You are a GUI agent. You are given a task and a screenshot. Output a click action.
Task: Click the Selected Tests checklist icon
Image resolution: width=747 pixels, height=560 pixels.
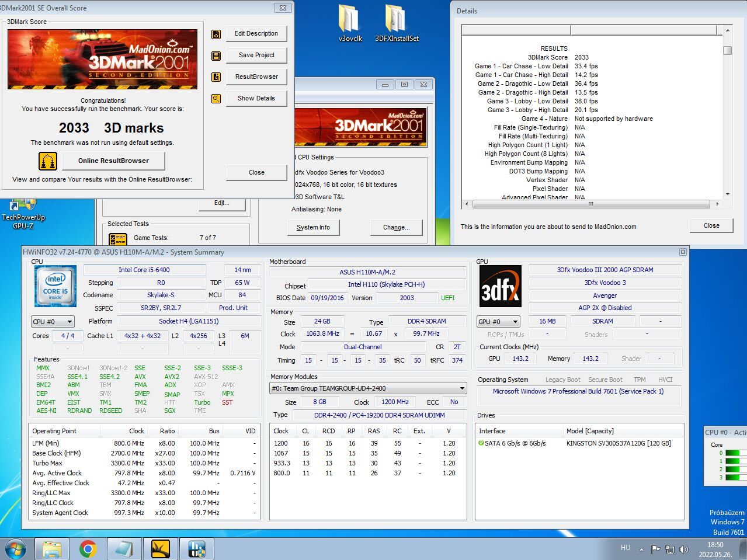118,239
